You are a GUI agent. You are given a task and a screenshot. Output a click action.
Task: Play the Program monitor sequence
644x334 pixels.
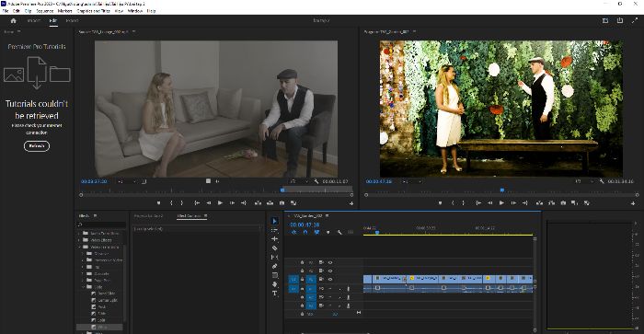(501, 203)
